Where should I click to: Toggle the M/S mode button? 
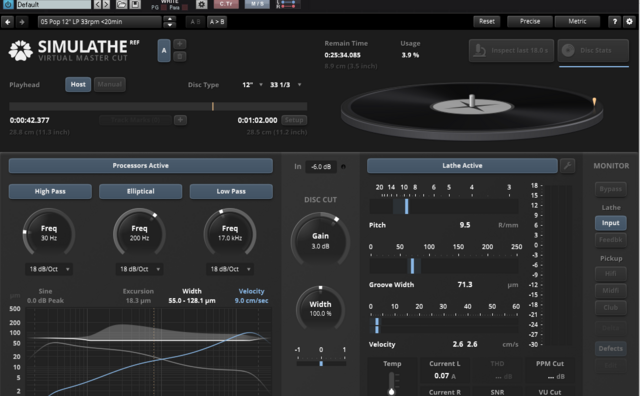click(x=257, y=4)
